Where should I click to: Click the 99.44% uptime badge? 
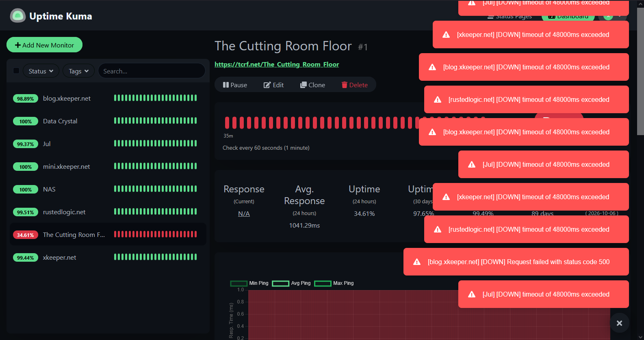tap(26, 258)
